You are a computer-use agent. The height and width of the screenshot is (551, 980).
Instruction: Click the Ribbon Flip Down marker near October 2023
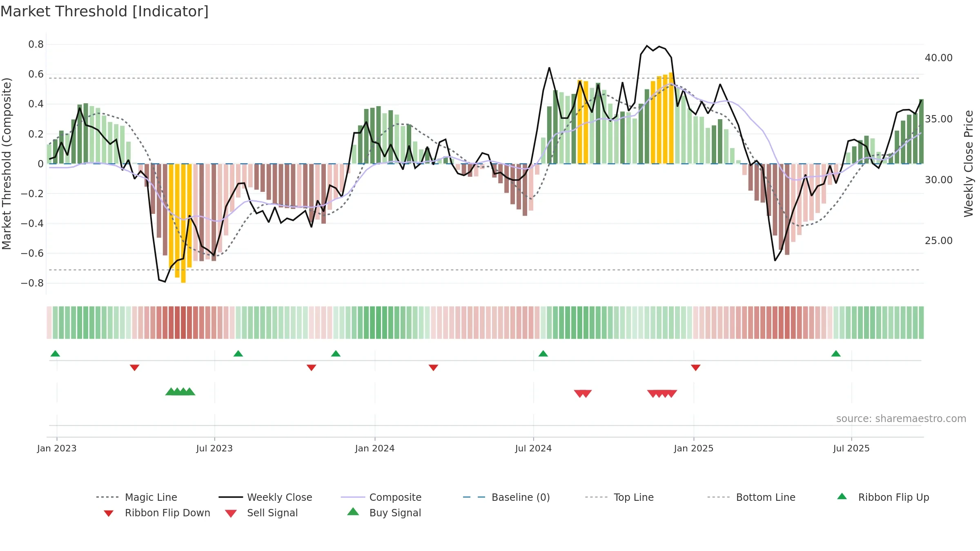(x=311, y=368)
